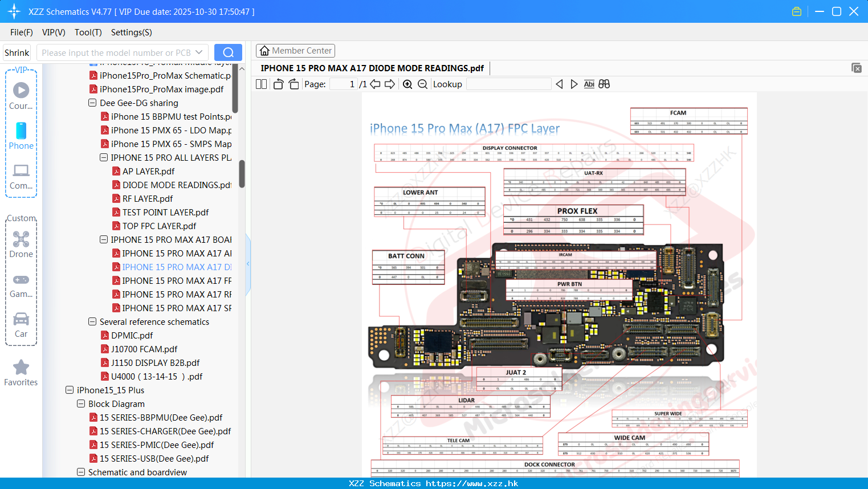This screenshot has width=868, height=489.
Task: Find next lookup result
Action: (574, 84)
